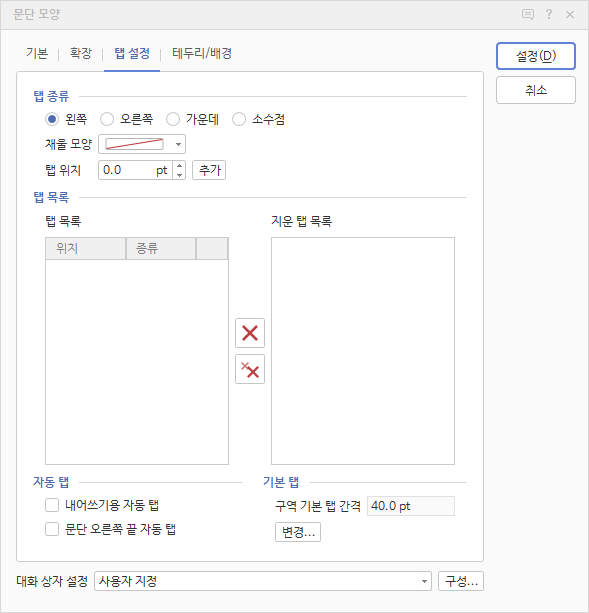This screenshot has height=613, width=589.
Task: Click the 종류 column header
Action: pos(161,248)
